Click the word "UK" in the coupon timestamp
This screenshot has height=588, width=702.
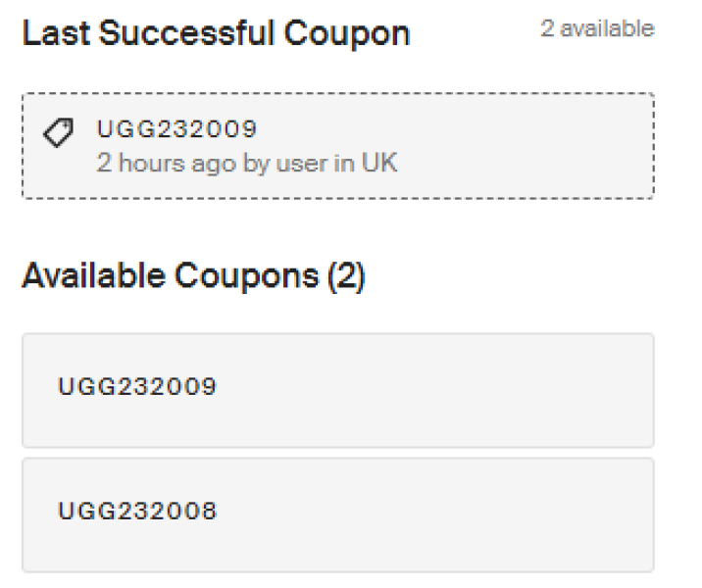(x=381, y=163)
